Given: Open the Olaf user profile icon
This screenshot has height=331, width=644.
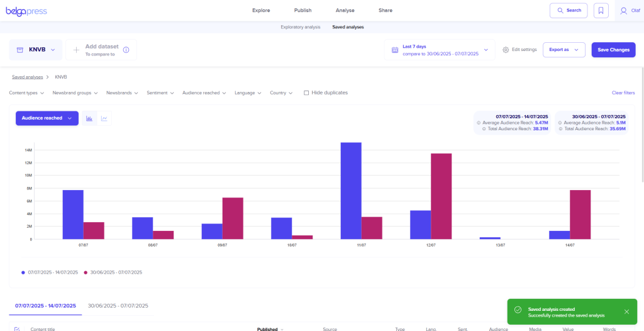Looking at the screenshot, I should (x=623, y=11).
